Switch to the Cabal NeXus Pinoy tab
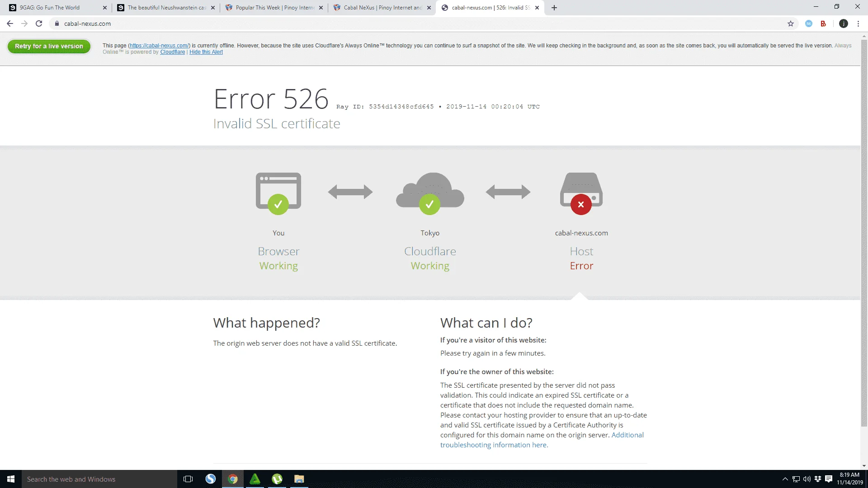The height and width of the screenshot is (488, 868). pos(382,8)
